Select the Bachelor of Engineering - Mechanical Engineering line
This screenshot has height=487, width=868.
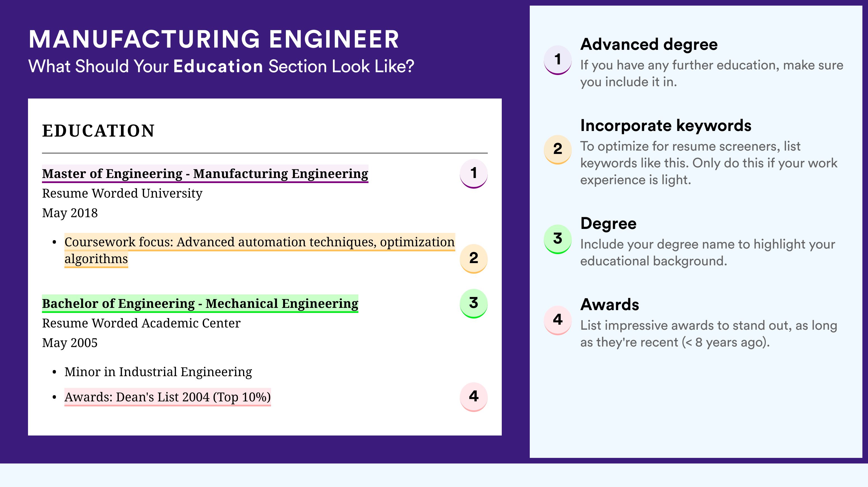coord(200,303)
